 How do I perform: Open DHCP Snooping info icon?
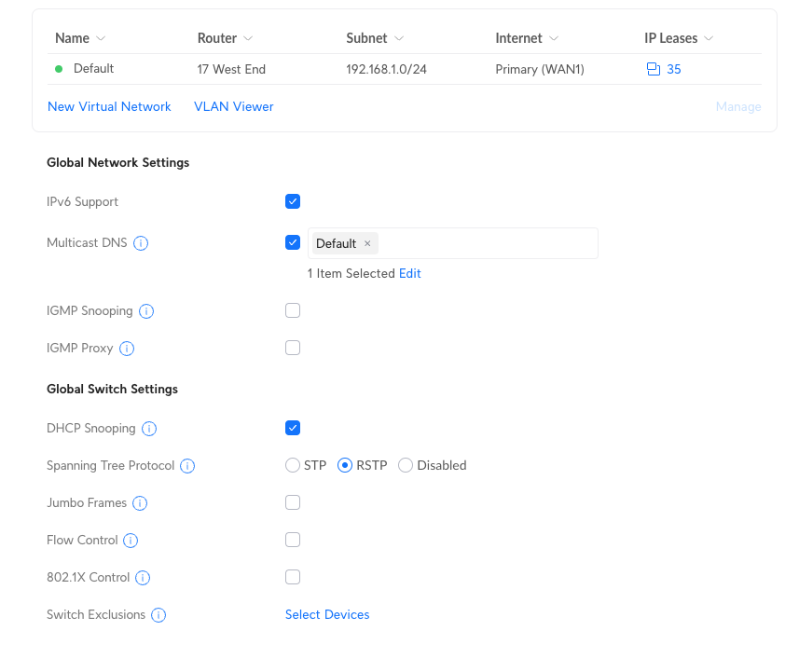[x=149, y=429]
